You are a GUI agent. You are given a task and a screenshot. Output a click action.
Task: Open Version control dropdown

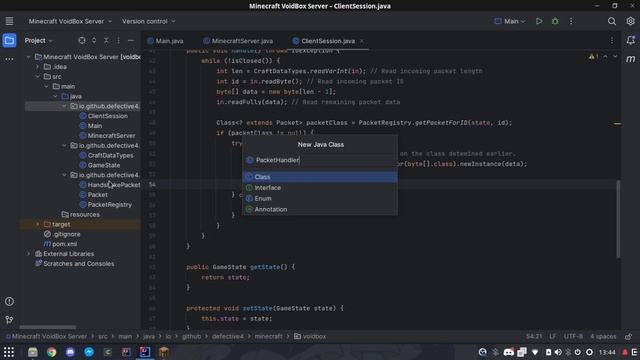[x=149, y=21]
